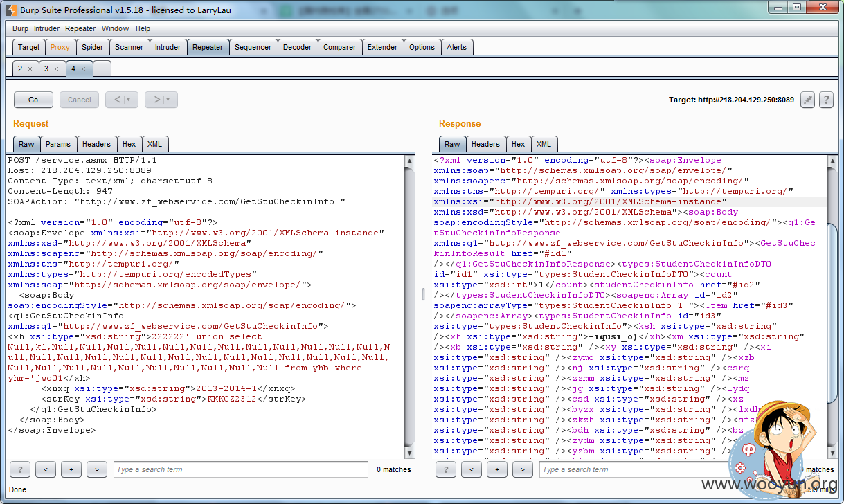The height and width of the screenshot is (504, 844).
Task: Switch to the Sequencer tab
Action: pos(253,47)
